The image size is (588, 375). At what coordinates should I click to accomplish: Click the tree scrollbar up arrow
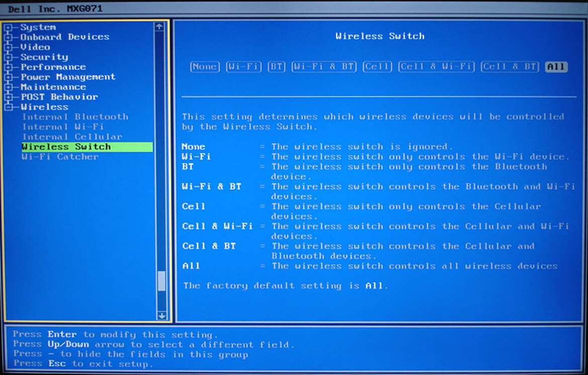[159, 27]
